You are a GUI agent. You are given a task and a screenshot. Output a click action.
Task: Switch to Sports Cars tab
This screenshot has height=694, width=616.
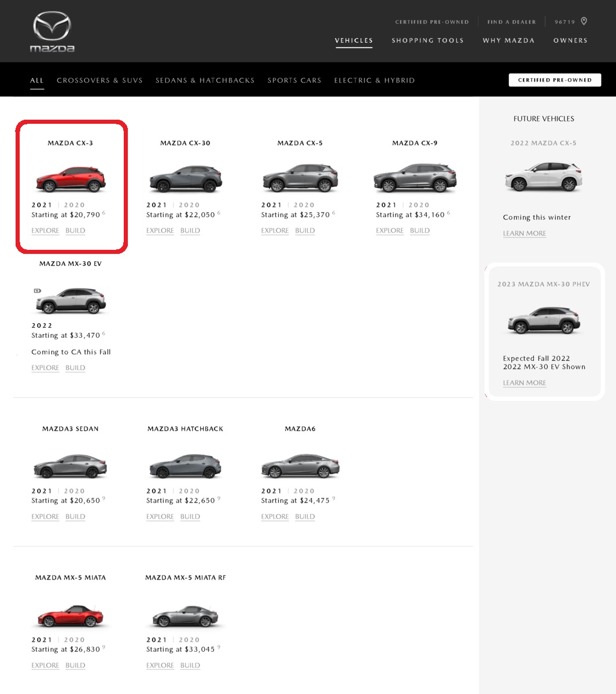[294, 80]
